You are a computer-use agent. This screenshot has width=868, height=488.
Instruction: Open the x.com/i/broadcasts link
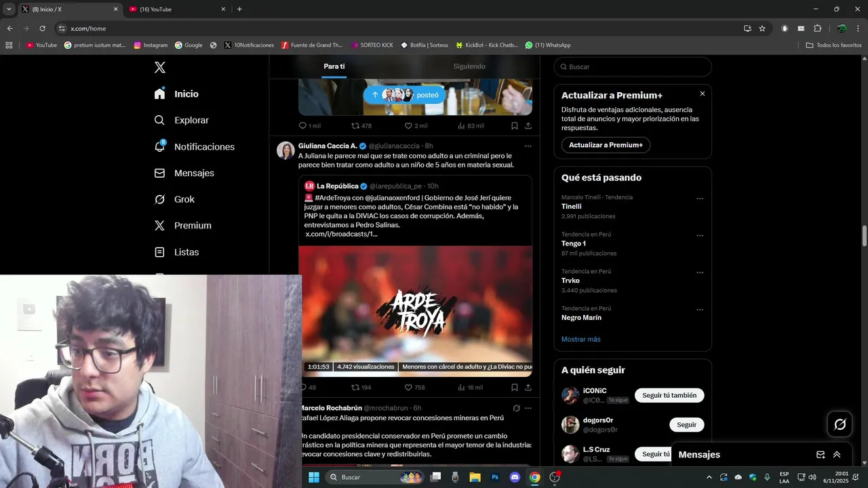[x=341, y=234]
